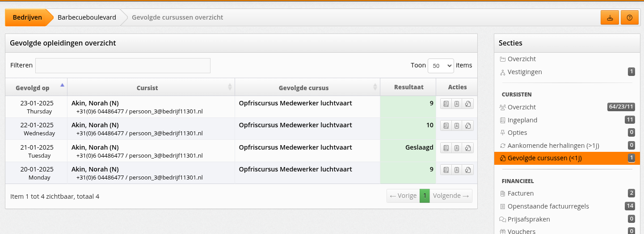Click page 1 pagination button
This screenshot has width=644, height=234.
coord(425,196)
